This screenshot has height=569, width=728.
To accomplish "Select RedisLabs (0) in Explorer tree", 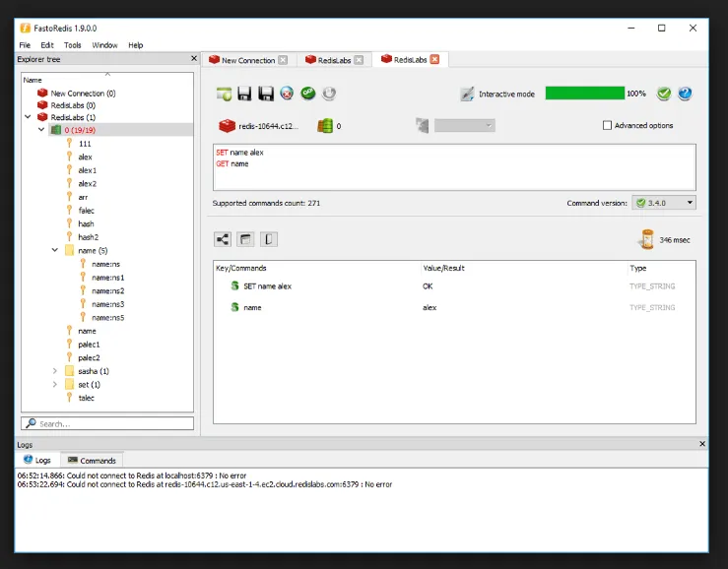I will (73, 105).
